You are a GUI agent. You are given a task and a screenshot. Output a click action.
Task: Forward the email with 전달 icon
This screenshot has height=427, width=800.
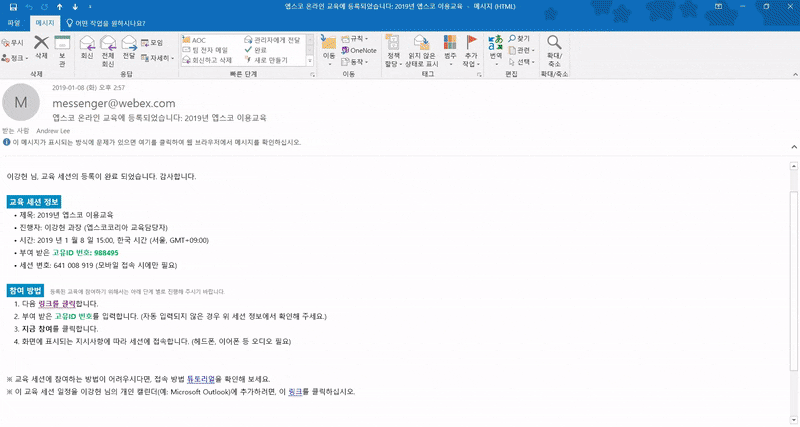(130, 48)
